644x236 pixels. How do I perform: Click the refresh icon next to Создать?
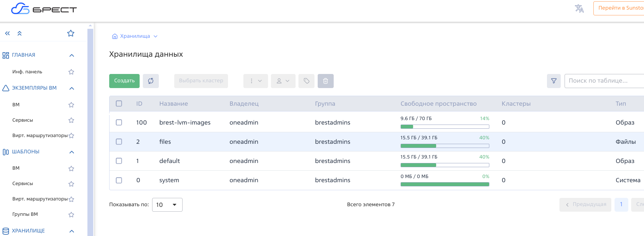pyautogui.click(x=151, y=81)
